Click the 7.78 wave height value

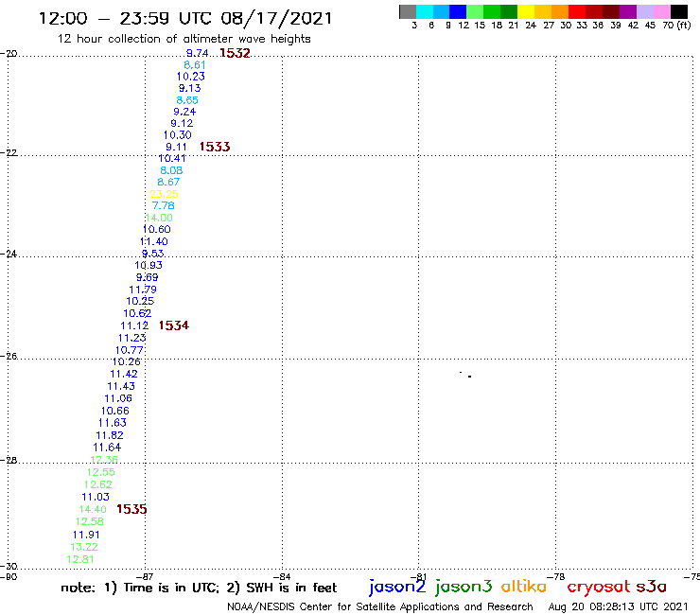[x=163, y=205]
